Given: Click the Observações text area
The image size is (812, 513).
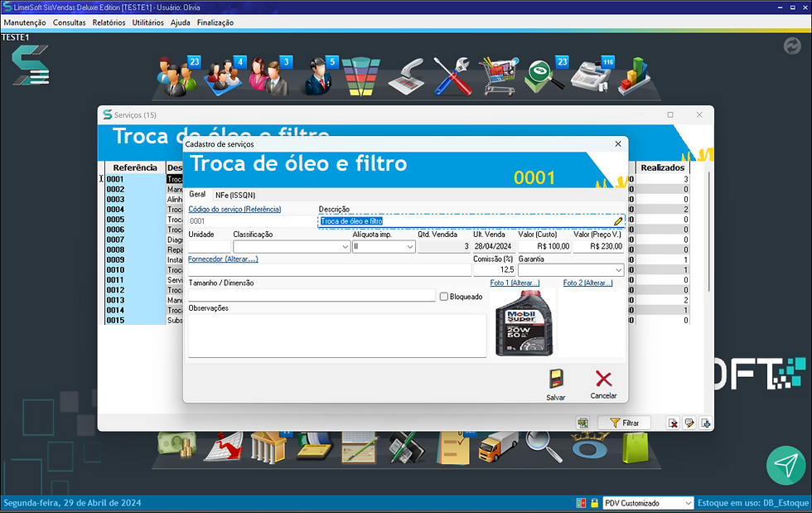Looking at the screenshot, I should coord(337,336).
